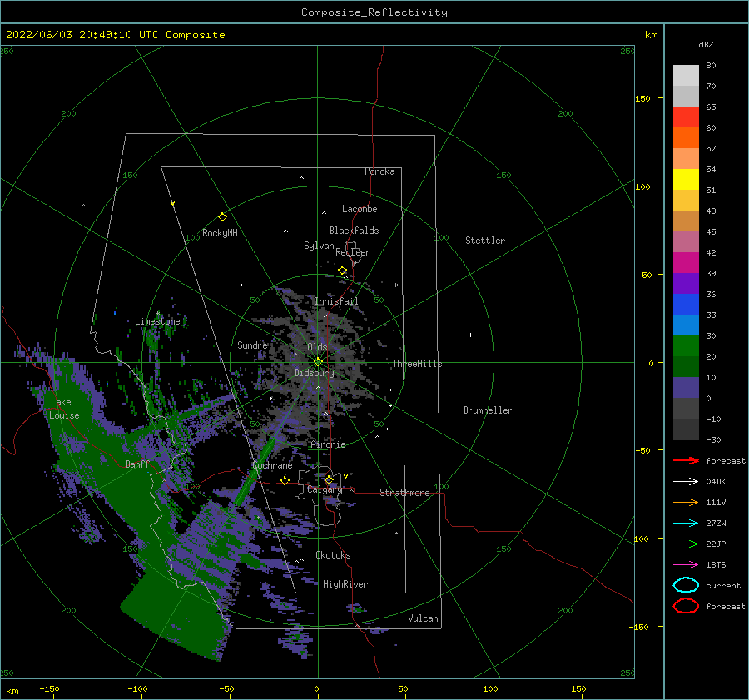Screen dimensions: 749x700
Task: Click the Cochrane town label
Action: [272, 465]
